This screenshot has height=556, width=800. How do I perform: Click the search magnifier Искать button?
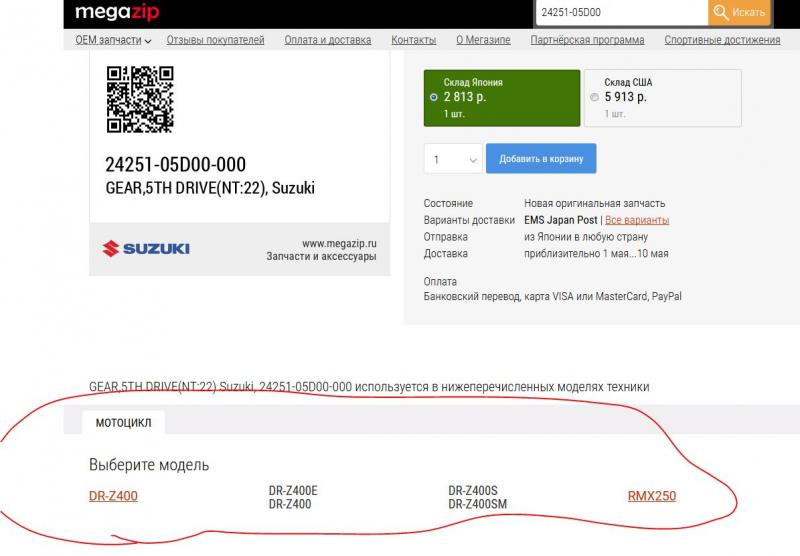click(739, 12)
